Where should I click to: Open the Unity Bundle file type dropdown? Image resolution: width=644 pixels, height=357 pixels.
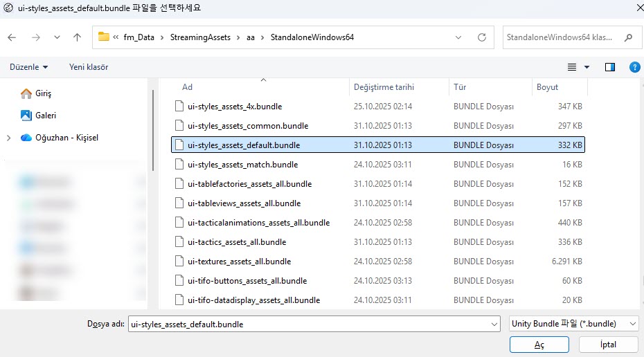[573, 324]
